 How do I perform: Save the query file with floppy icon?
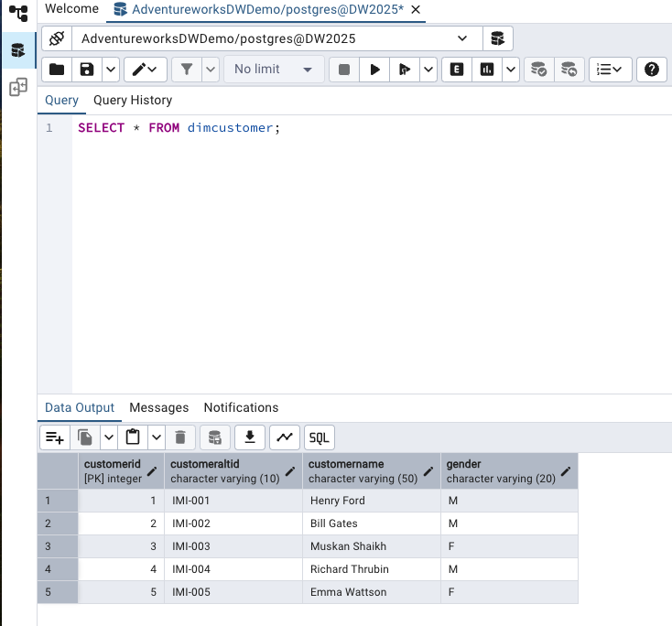pyautogui.click(x=87, y=70)
